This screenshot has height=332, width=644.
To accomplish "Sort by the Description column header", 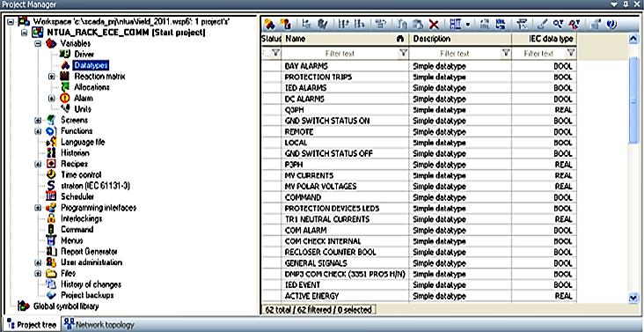I will click(460, 39).
